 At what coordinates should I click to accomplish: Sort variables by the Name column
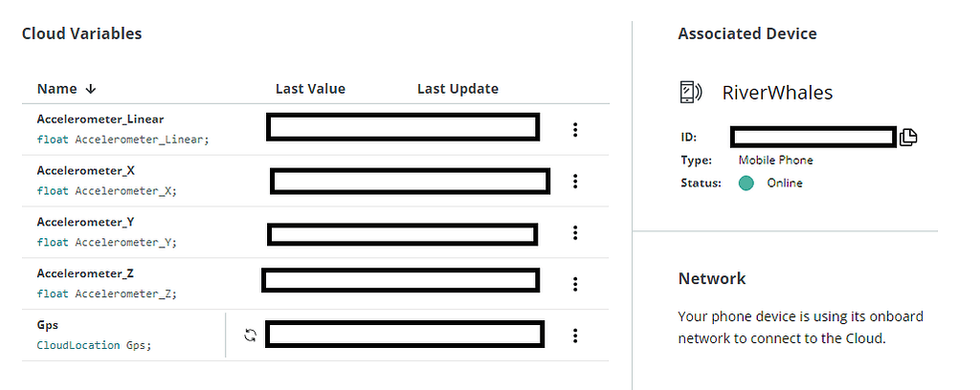tap(56, 89)
